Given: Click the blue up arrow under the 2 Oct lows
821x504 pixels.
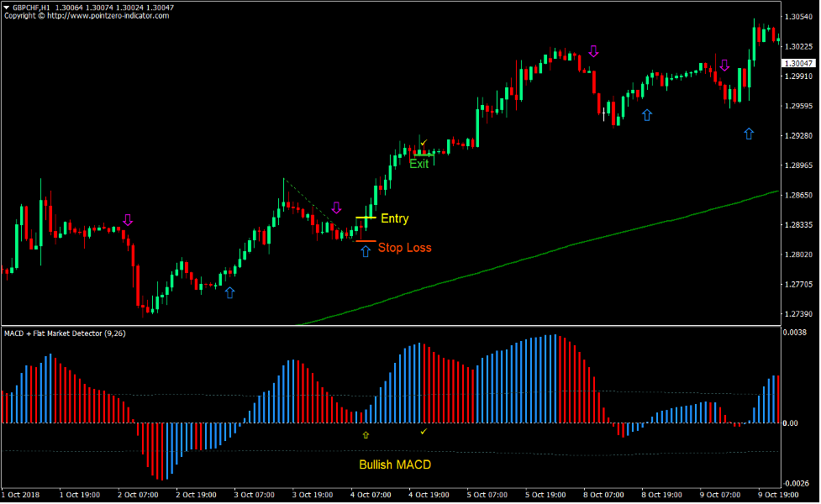Looking at the screenshot, I should (229, 292).
